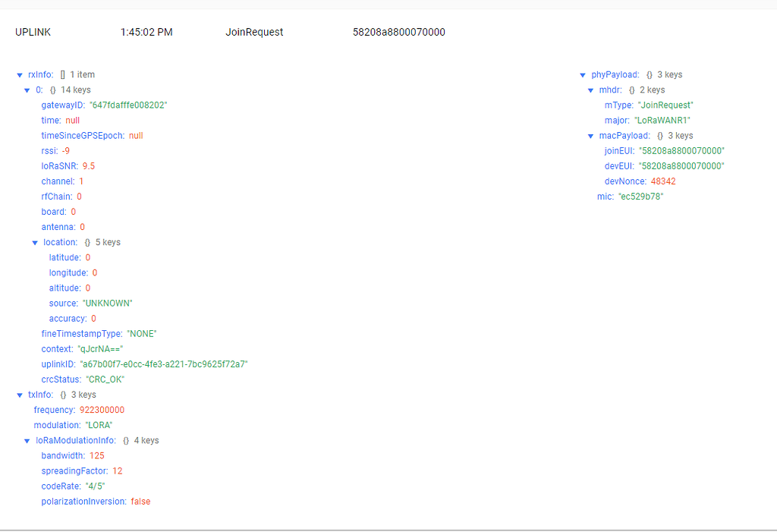Image resolution: width=777 pixels, height=532 pixels.
Task: Collapse the phyPayload object node
Action: (x=581, y=74)
